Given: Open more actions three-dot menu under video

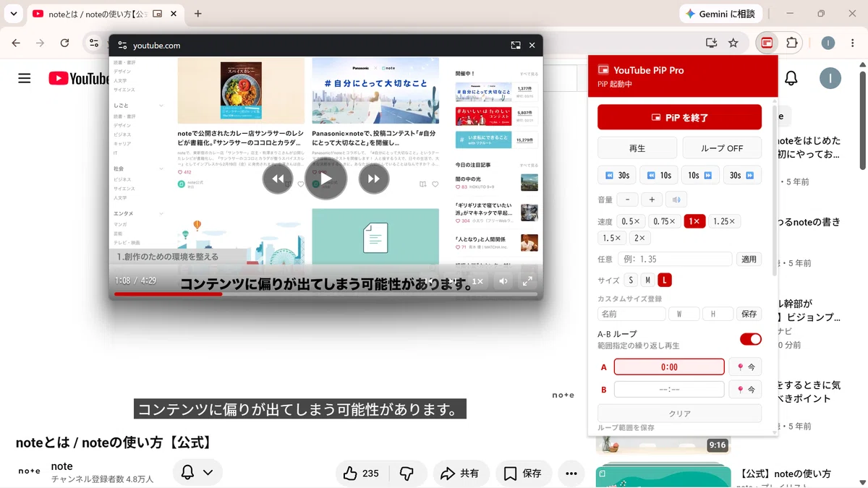Looking at the screenshot, I should (571, 474).
